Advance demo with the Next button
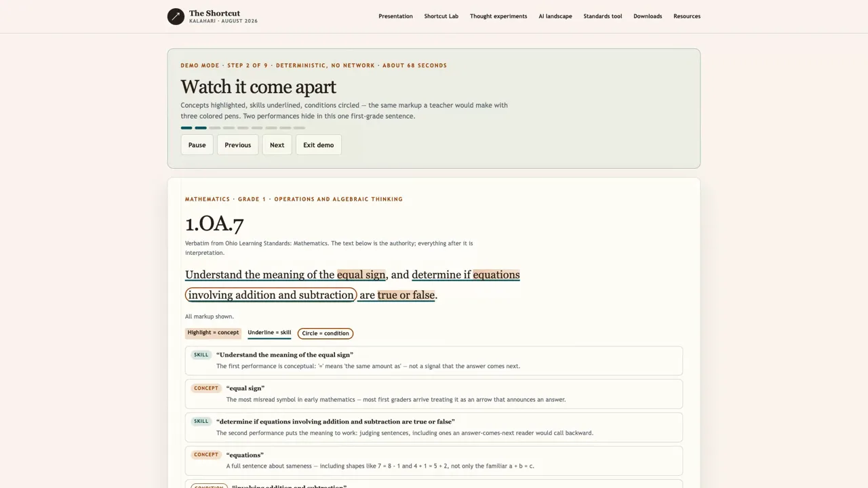 pos(277,144)
